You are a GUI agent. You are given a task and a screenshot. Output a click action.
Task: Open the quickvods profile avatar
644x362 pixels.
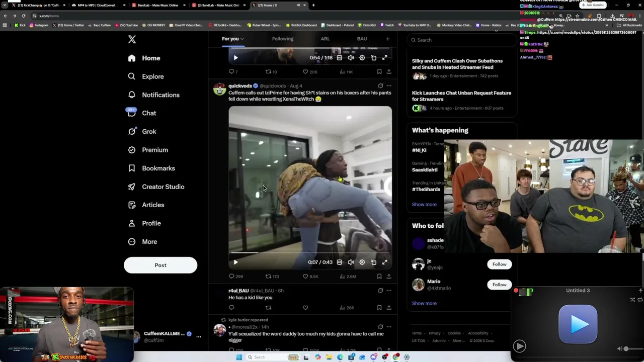tap(219, 89)
